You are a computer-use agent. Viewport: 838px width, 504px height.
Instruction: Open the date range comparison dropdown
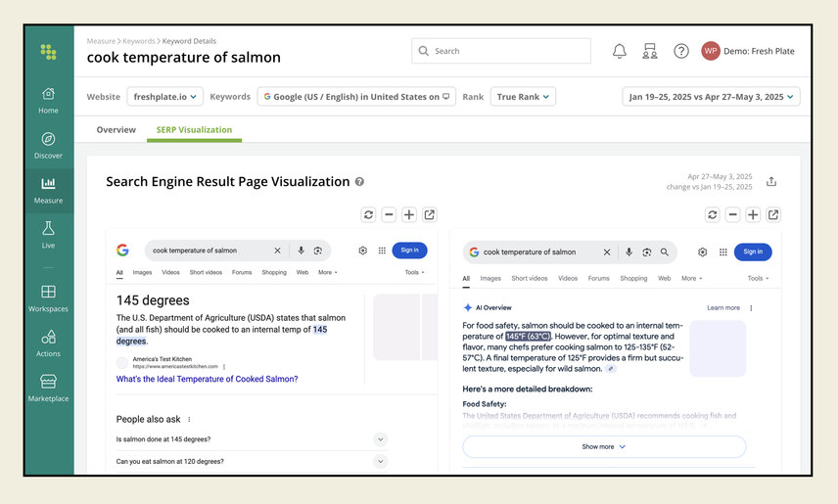point(711,97)
